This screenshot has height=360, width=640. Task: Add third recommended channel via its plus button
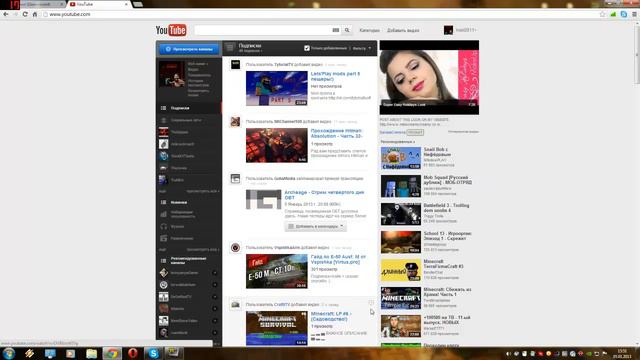215,297
